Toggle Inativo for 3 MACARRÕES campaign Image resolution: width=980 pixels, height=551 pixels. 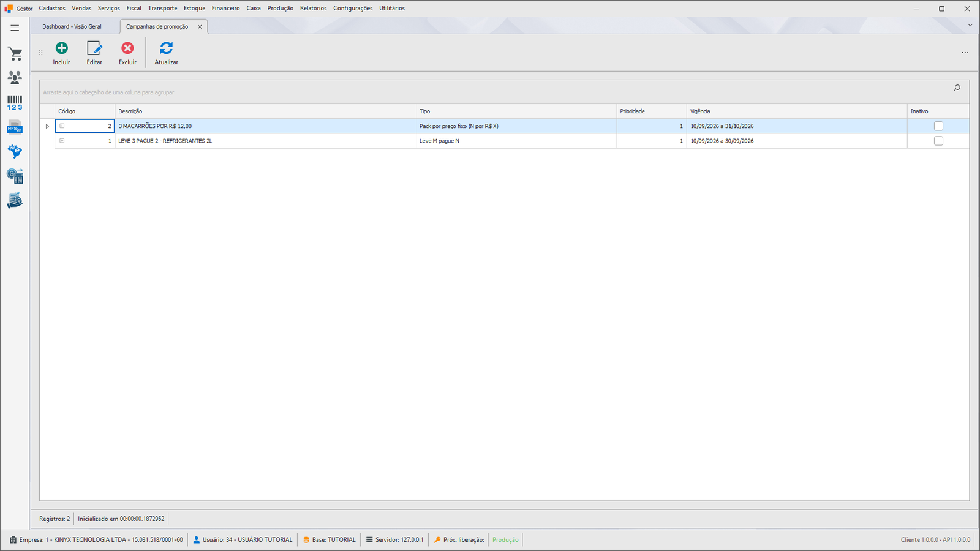tap(938, 126)
